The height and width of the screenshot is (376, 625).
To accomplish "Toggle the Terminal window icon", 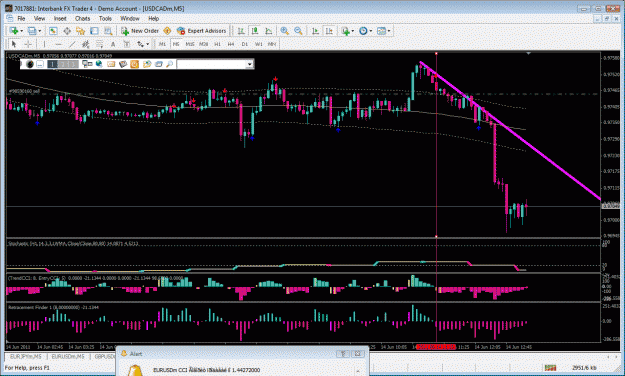I will 94,31.
